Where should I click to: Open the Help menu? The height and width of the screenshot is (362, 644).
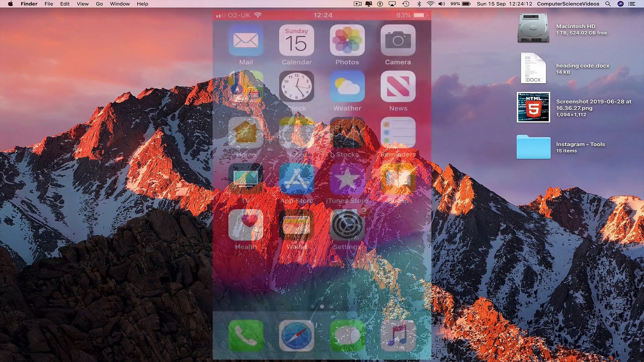click(142, 4)
